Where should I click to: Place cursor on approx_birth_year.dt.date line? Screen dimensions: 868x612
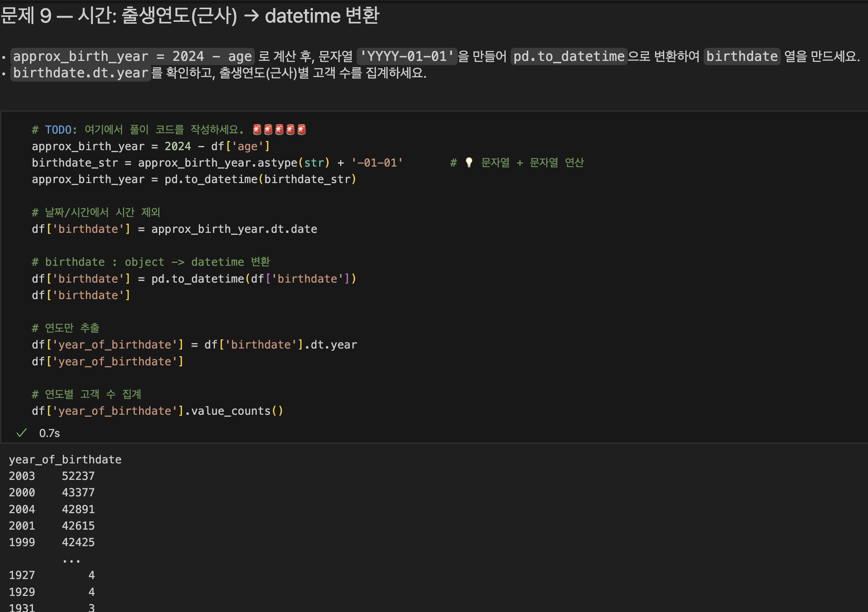coord(234,229)
